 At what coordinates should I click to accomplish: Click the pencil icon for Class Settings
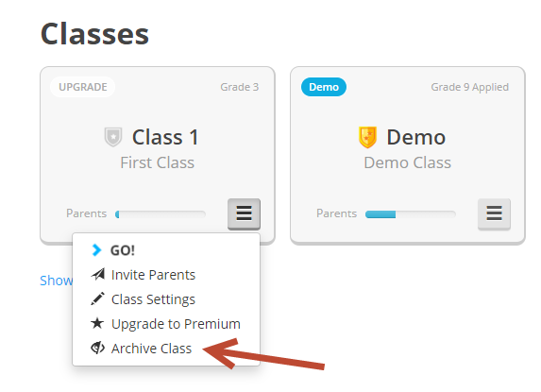click(x=97, y=298)
